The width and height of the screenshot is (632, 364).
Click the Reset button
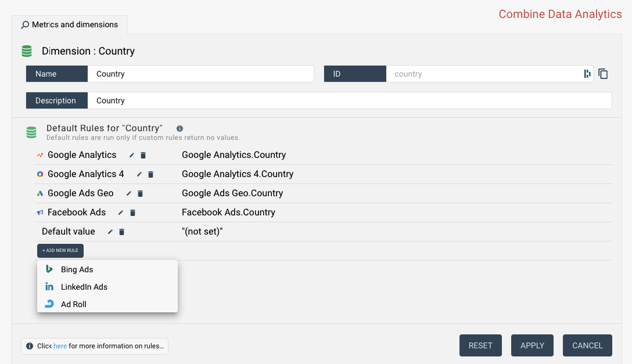[x=480, y=345]
